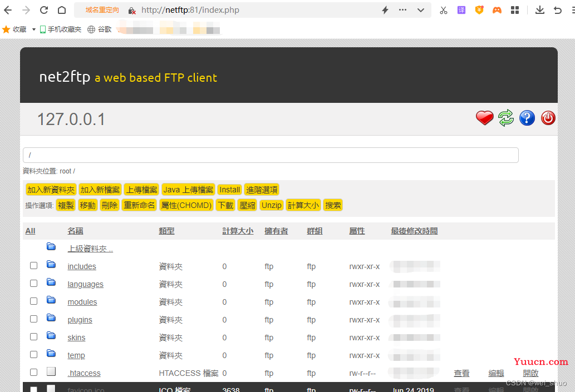Sort by the 計算大小 column header
Viewport: 575px width, 392px height.
238,231
